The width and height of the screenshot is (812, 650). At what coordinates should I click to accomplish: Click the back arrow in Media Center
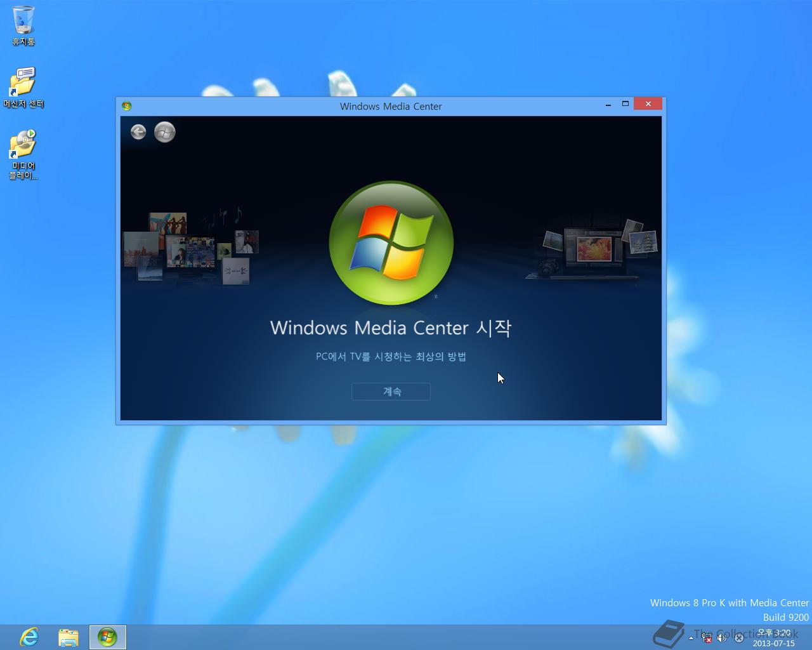coord(138,131)
